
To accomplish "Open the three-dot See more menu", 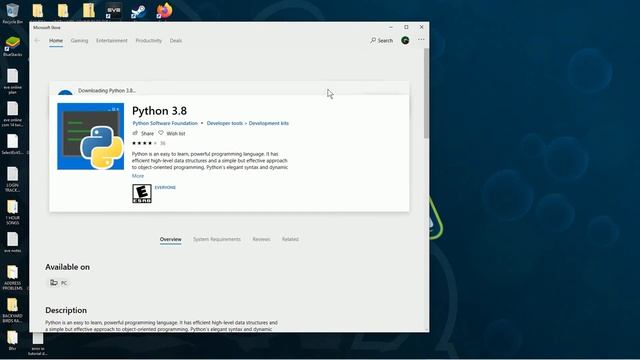I will click(421, 40).
